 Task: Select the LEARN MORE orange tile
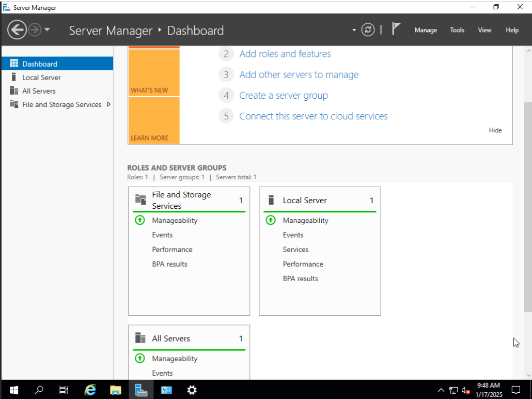tap(154, 120)
